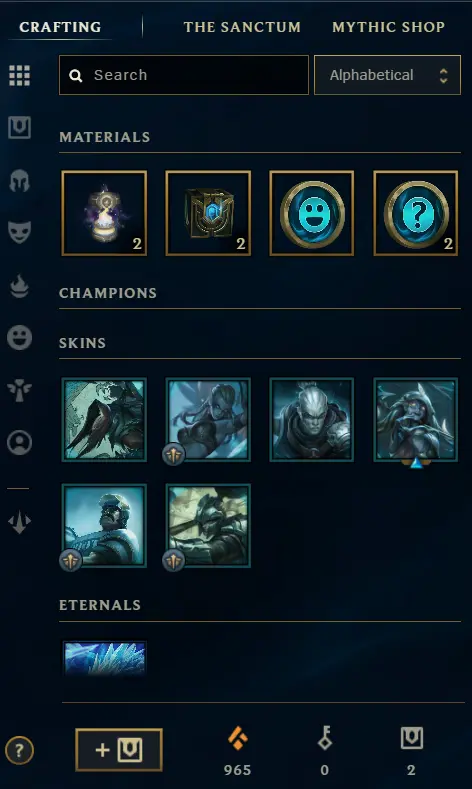Filter loot by skins mask icon
Viewport: 472px width, 789px height.
point(20,232)
